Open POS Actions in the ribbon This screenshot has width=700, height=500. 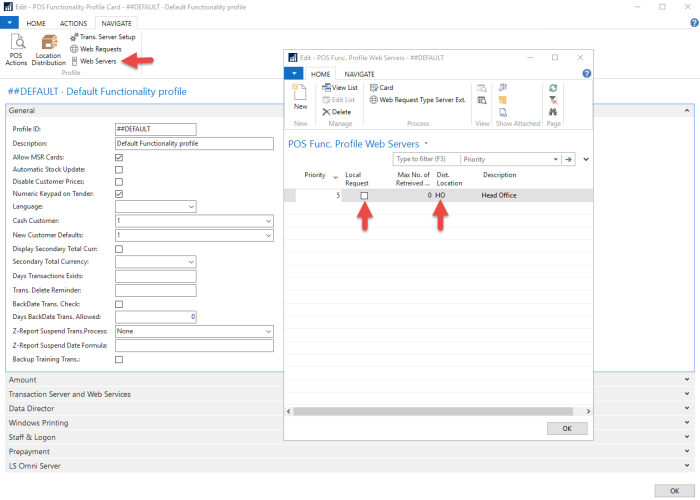point(17,50)
